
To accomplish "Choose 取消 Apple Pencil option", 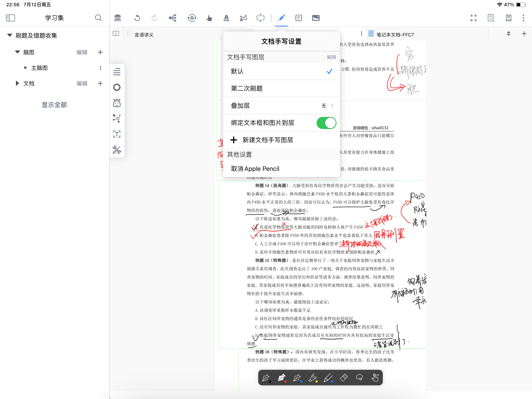I will (281, 169).
